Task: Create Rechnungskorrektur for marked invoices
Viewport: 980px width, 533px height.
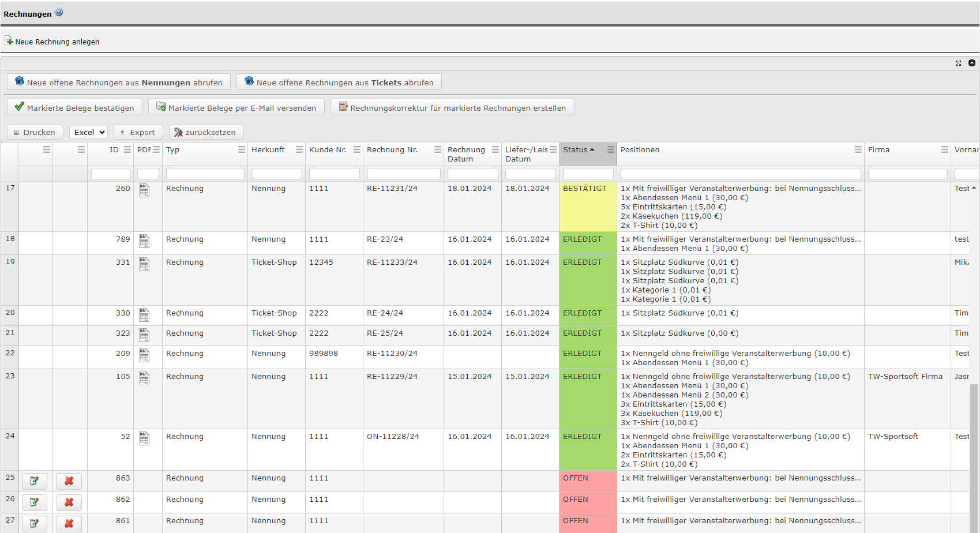Action: point(452,107)
